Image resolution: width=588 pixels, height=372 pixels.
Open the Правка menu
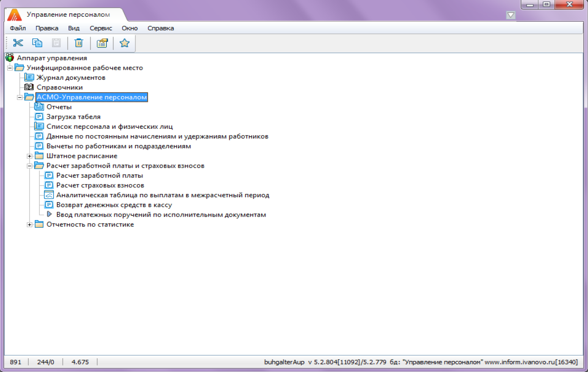pyautogui.click(x=47, y=28)
